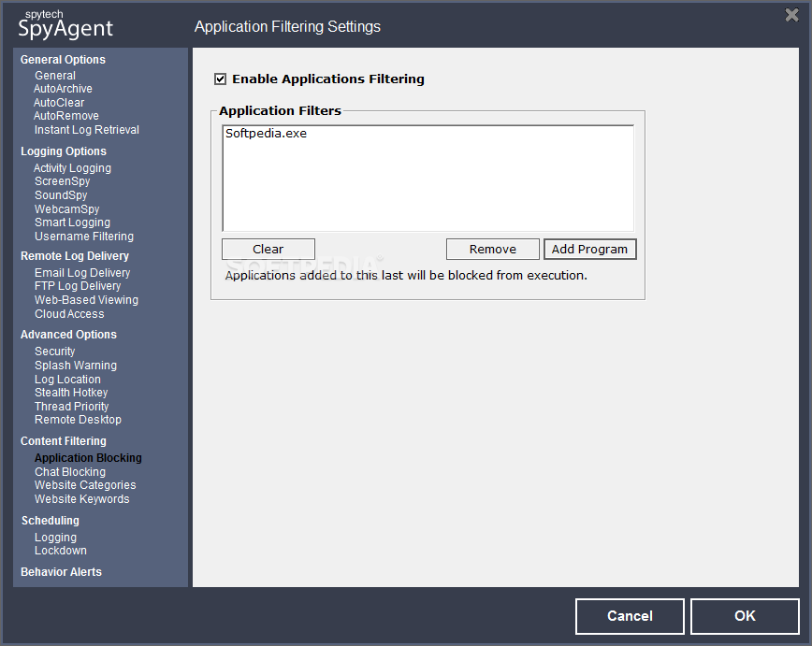
Task: Click the Scheduling section heading
Action: pos(51,521)
